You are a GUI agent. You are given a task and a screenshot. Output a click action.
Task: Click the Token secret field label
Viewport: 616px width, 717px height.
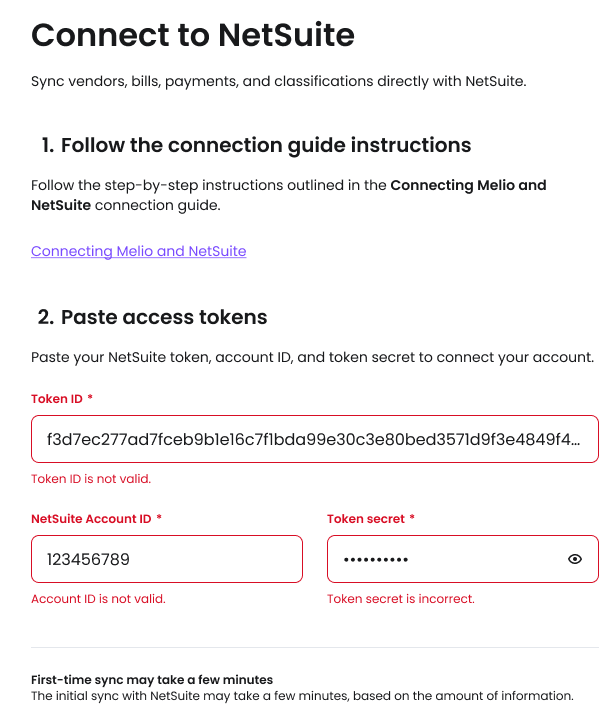point(365,519)
